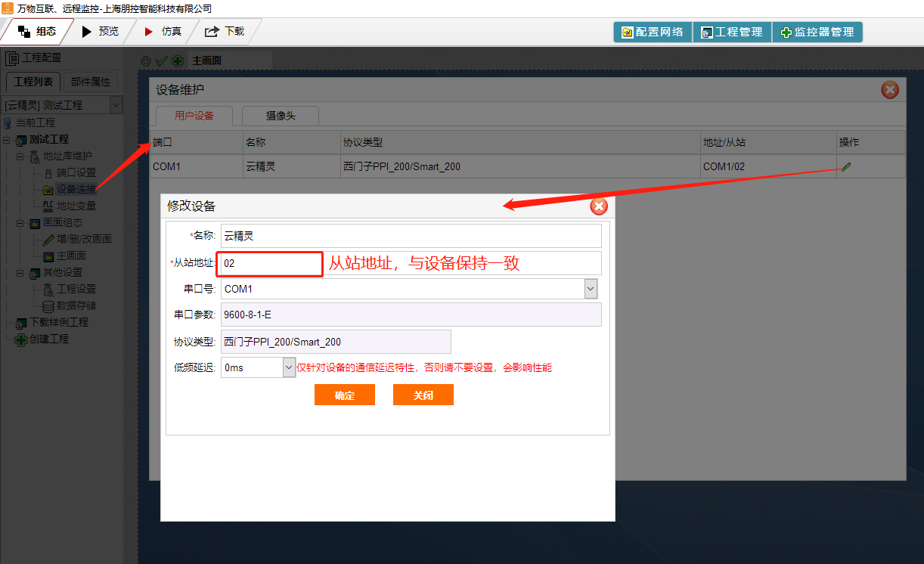Click the gear icon beside 主画面

pos(146,60)
